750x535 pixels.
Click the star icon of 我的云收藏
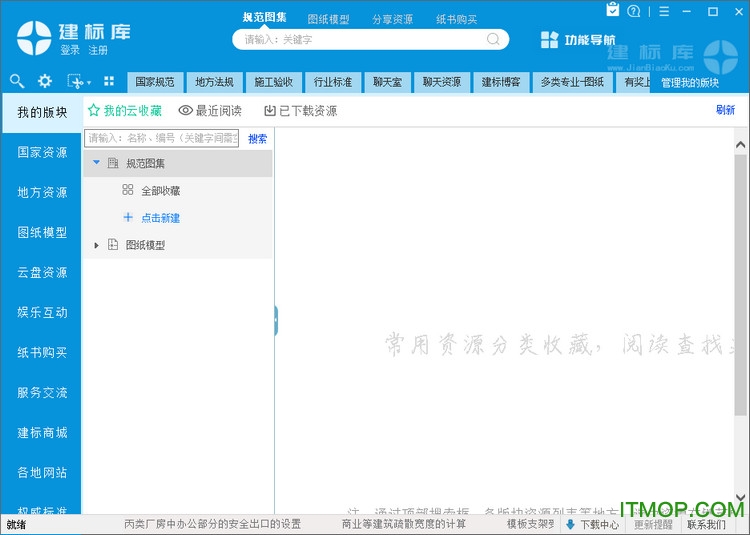(x=94, y=111)
